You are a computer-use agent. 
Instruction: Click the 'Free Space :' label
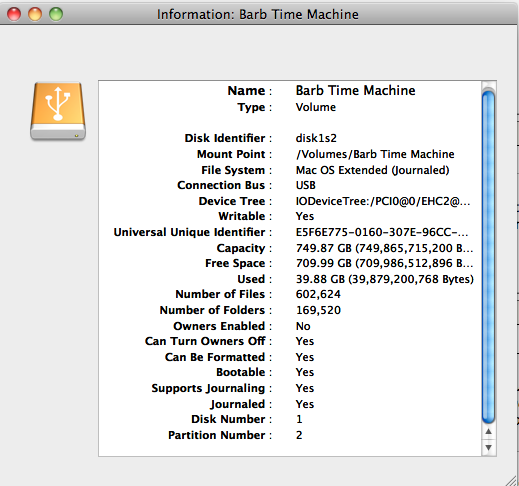(x=239, y=263)
